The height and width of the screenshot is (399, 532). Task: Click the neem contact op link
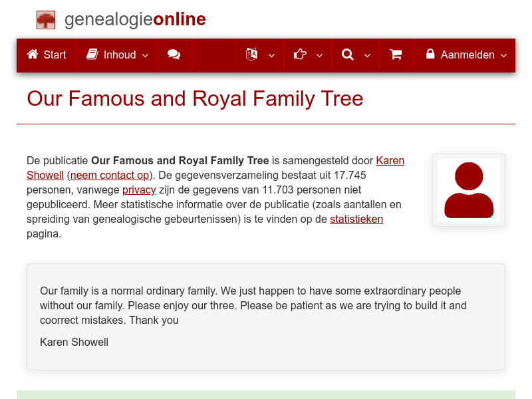tap(109, 175)
